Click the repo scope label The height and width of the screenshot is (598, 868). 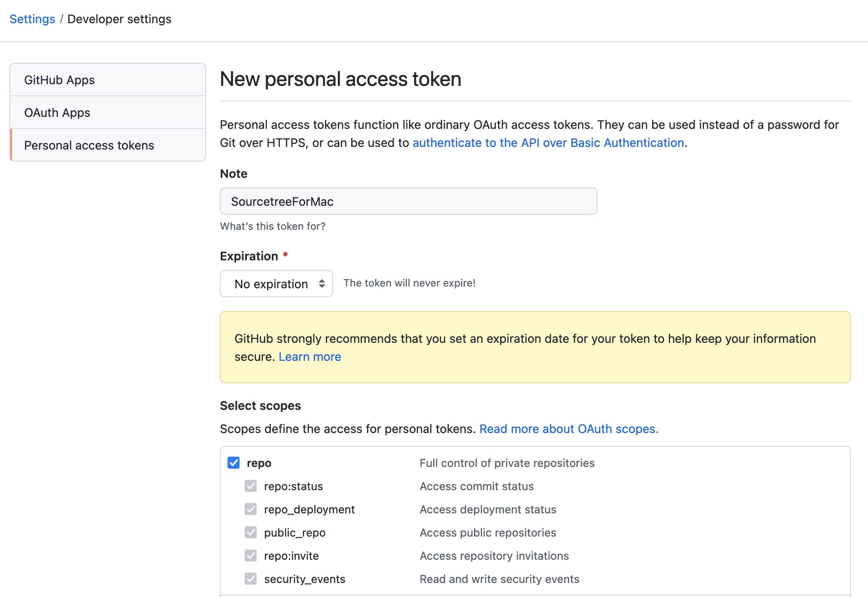click(x=259, y=463)
